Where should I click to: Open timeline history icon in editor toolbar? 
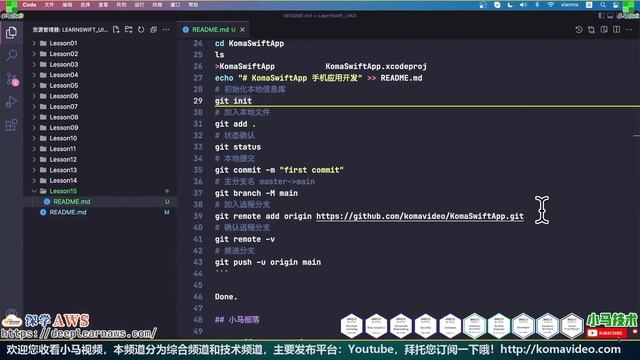click(x=579, y=29)
